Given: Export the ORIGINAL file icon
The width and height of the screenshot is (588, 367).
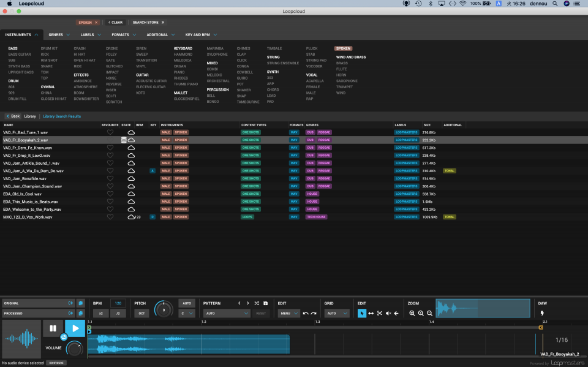Looking at the screenshot, I should point(70,303).
